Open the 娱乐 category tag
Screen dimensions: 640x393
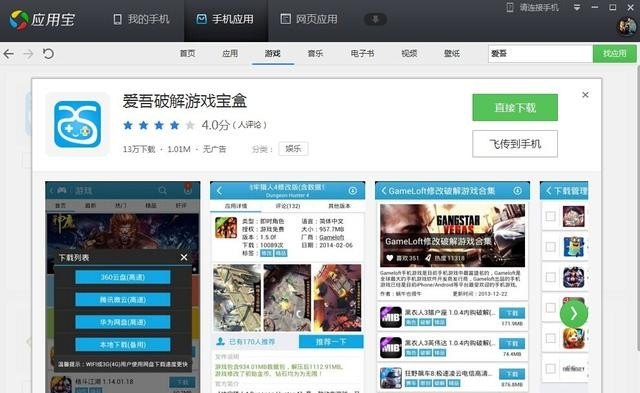(x=293, y=149)
